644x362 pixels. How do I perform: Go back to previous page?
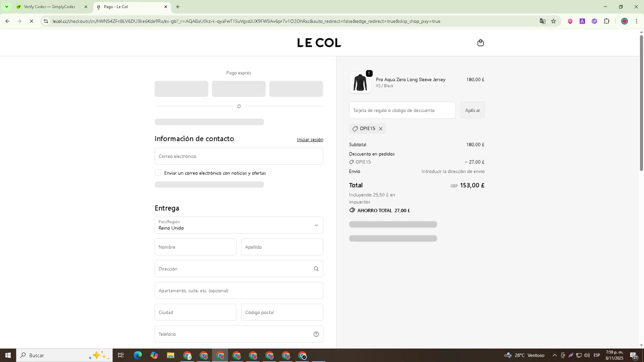[7, 21]
